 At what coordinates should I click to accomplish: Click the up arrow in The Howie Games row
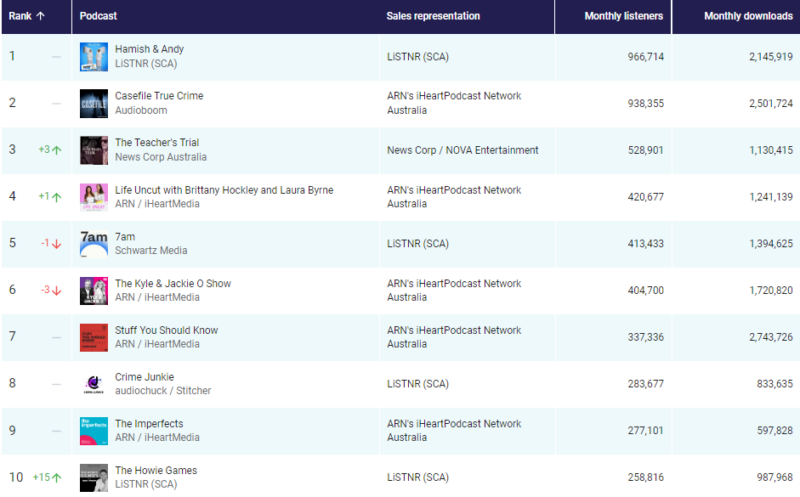pyautogui.click(x=57, y=478)
